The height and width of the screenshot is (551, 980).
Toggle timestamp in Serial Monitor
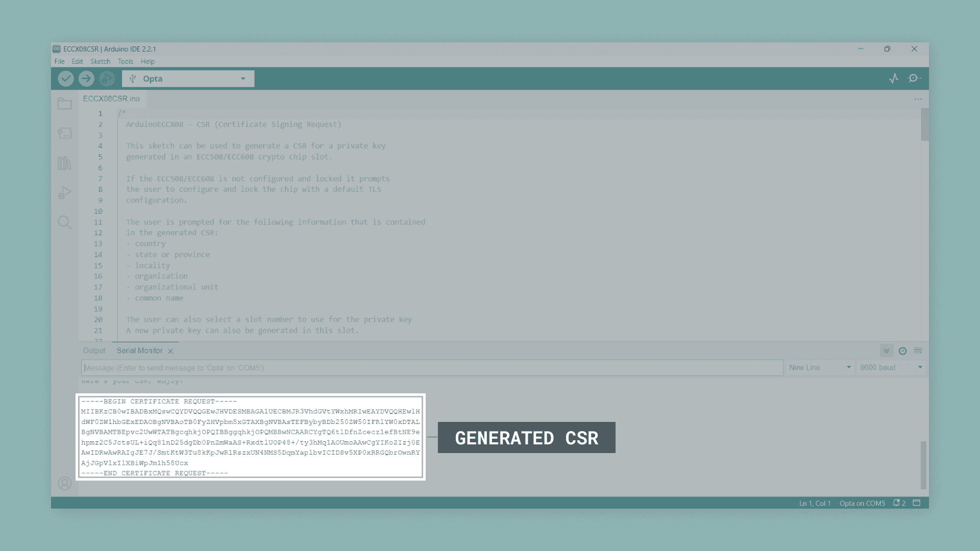(x=902, y=351)
